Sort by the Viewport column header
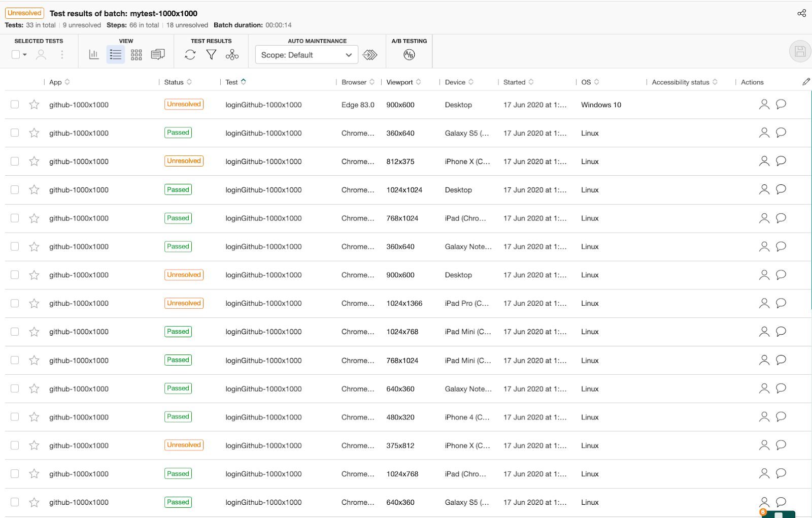Viewport: 812px width, 518px height. (x=399, y=82)
